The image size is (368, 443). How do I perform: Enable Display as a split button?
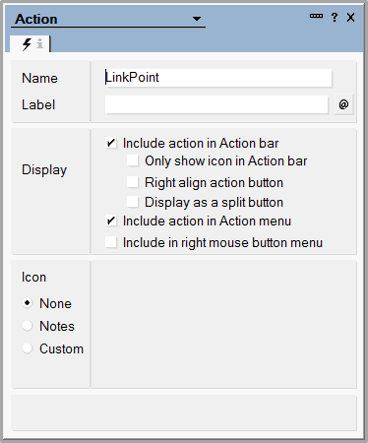click(x=133, y=202)
